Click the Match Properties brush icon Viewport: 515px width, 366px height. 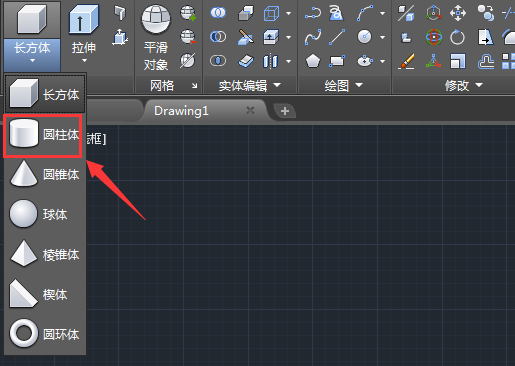(406, 61)
